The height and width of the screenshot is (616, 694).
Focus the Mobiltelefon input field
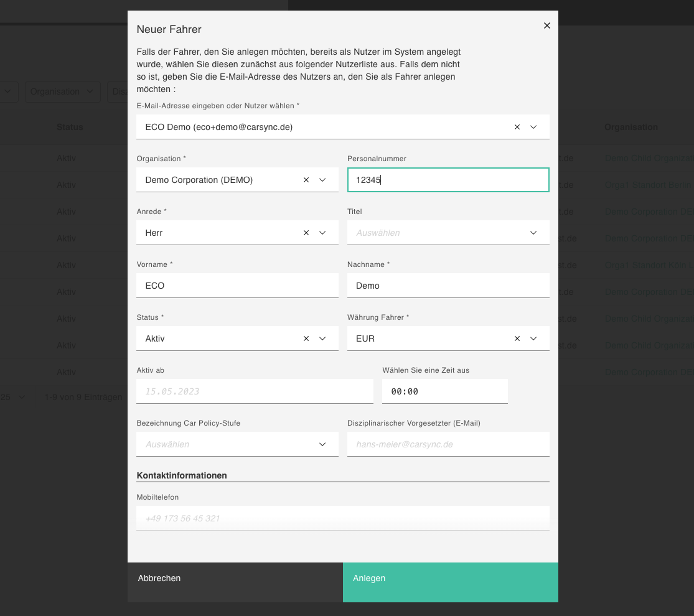[342, 518]
